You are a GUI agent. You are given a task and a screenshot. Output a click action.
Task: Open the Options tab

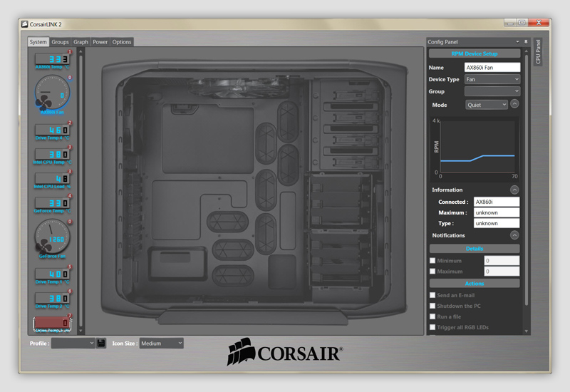(x=122, y=42)
